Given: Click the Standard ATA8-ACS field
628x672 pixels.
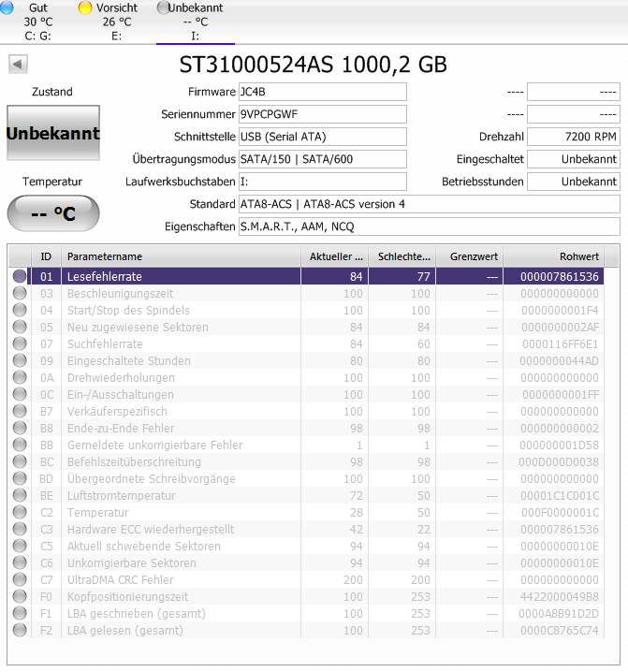Looking at the screenshot, I should pos(429,204).
